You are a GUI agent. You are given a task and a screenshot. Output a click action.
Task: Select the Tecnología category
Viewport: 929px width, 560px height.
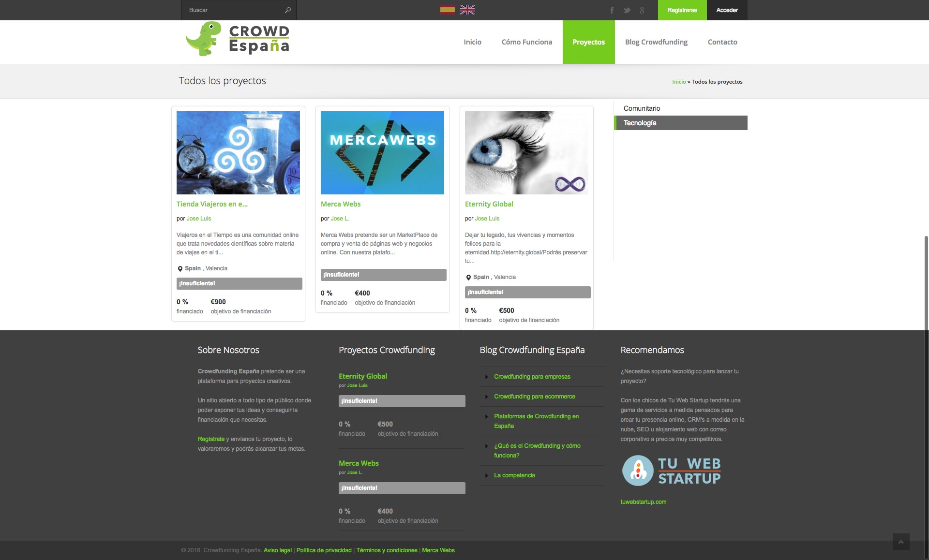point(640,123)
